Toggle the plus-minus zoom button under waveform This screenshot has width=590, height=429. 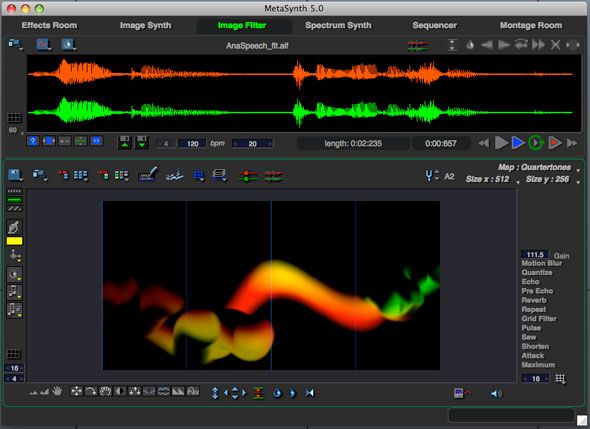click(65, 141)
